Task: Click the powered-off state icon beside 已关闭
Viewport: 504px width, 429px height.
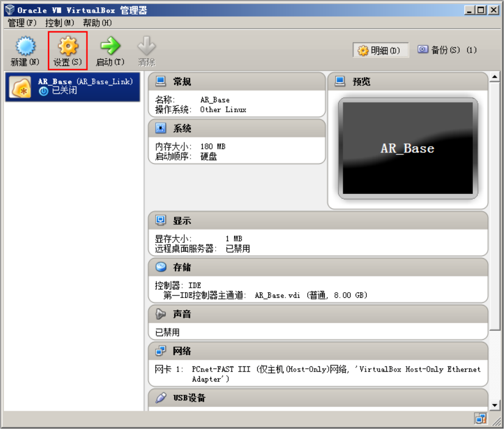Action: click(44, 92)
